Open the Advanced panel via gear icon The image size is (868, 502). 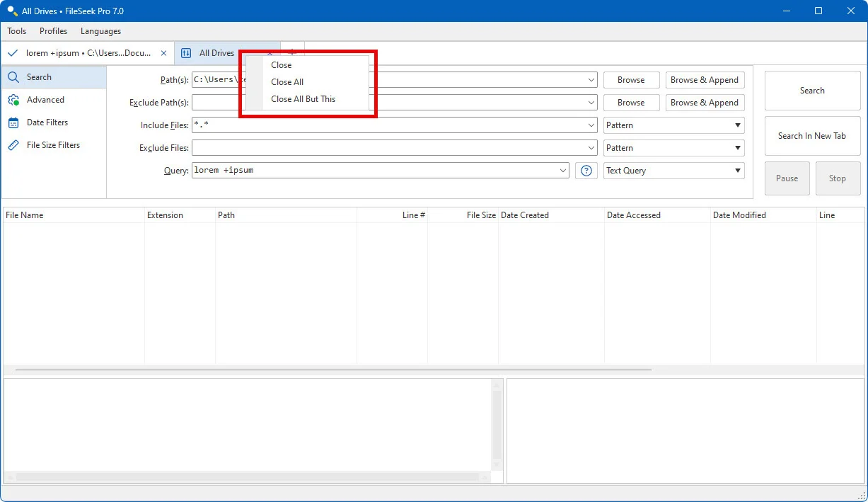pyautogui.click(x=14, y=99)
